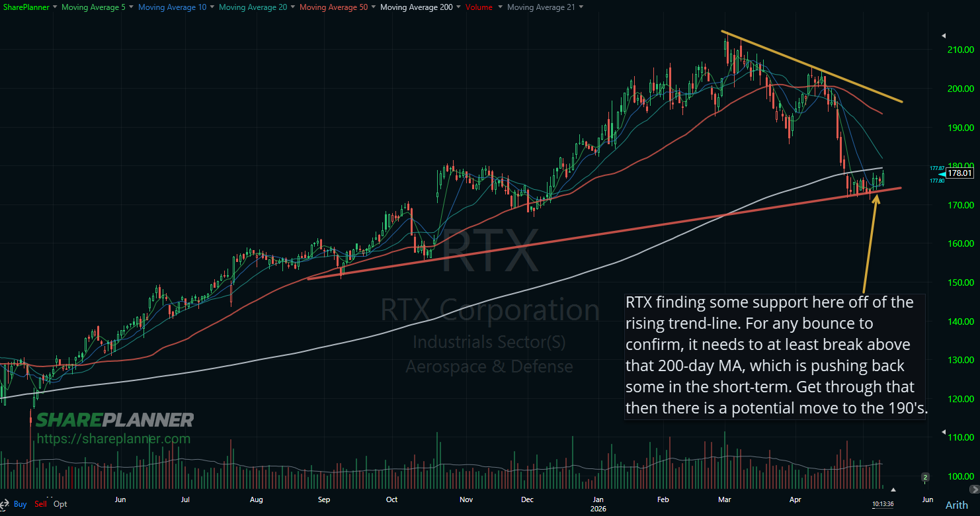Click the red Volume study label
Viewport: 980px width, 516px height.
coord(479,7)
